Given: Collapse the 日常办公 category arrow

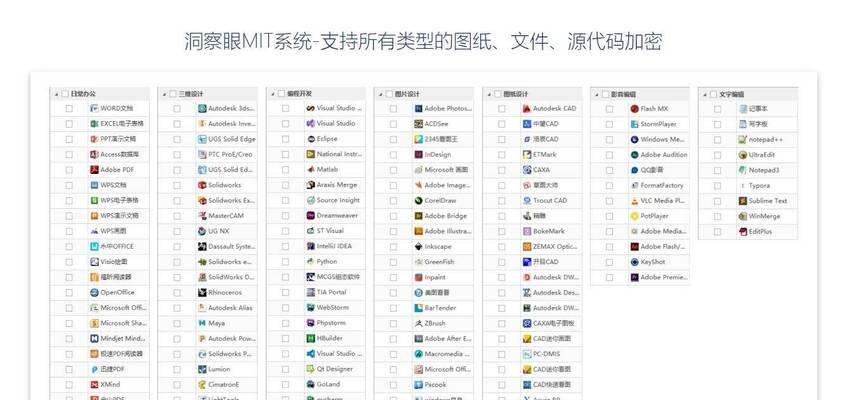Looking at the screenshot, I should point(56,94).
